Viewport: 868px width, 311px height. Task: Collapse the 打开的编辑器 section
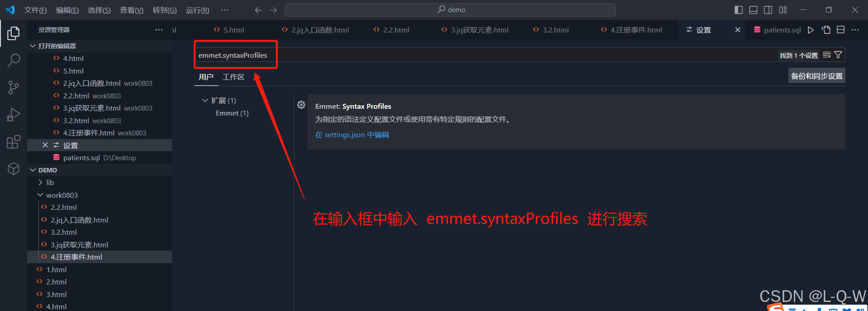[99, 46]
